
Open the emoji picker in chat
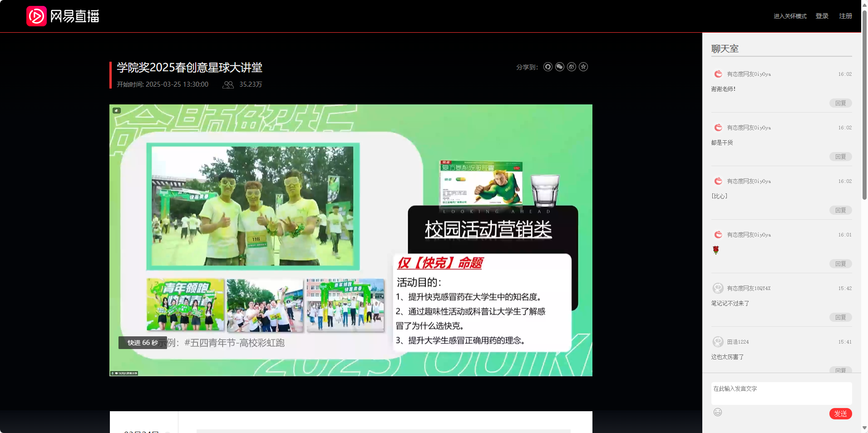pos(718,412)
